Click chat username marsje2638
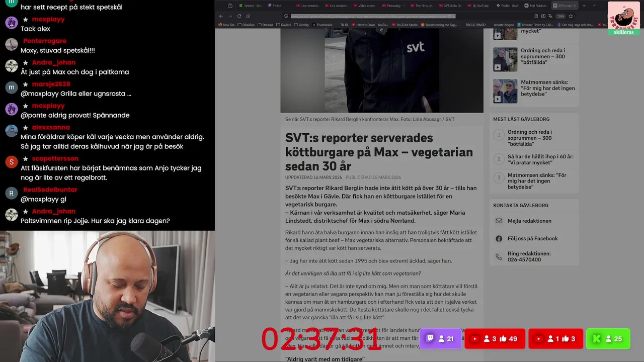The height and width of the screenshot is (362, 644). point(51,84)
